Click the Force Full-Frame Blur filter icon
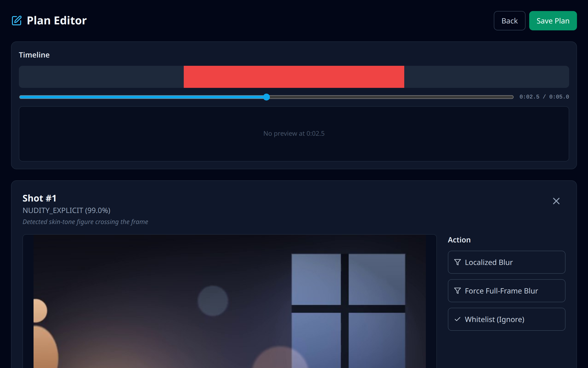This screenshot has height=368, width=588. (x=457, y=290)
